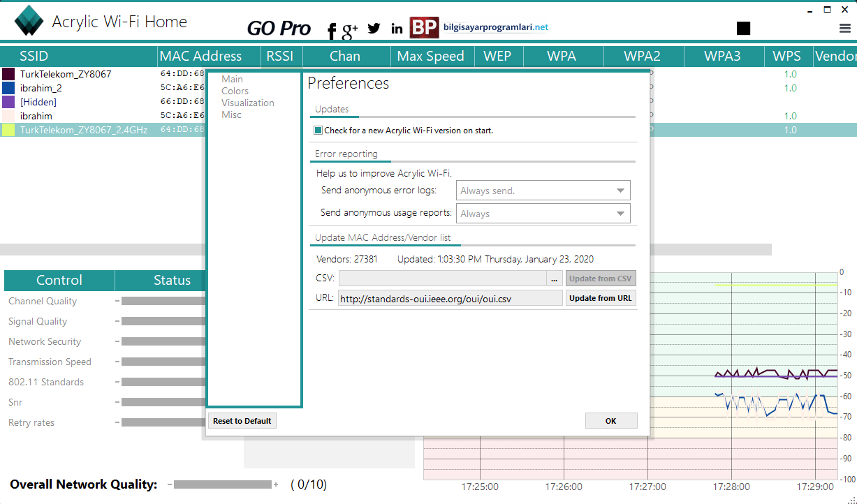Viewport: 857px width, 504px height.
Task: Open the anonymous error logs dropdown
Action: (x=543, y=191)
